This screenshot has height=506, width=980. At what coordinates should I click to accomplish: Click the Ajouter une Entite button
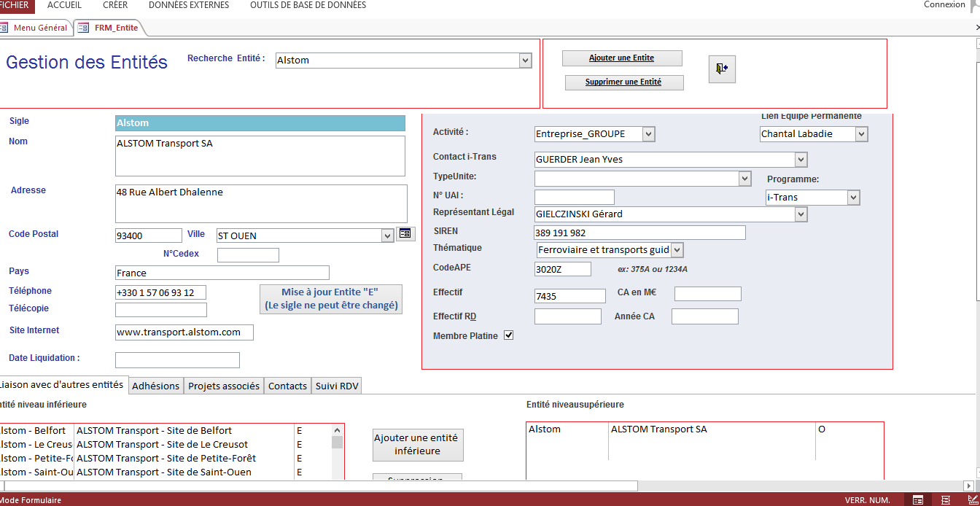point(622,58)
